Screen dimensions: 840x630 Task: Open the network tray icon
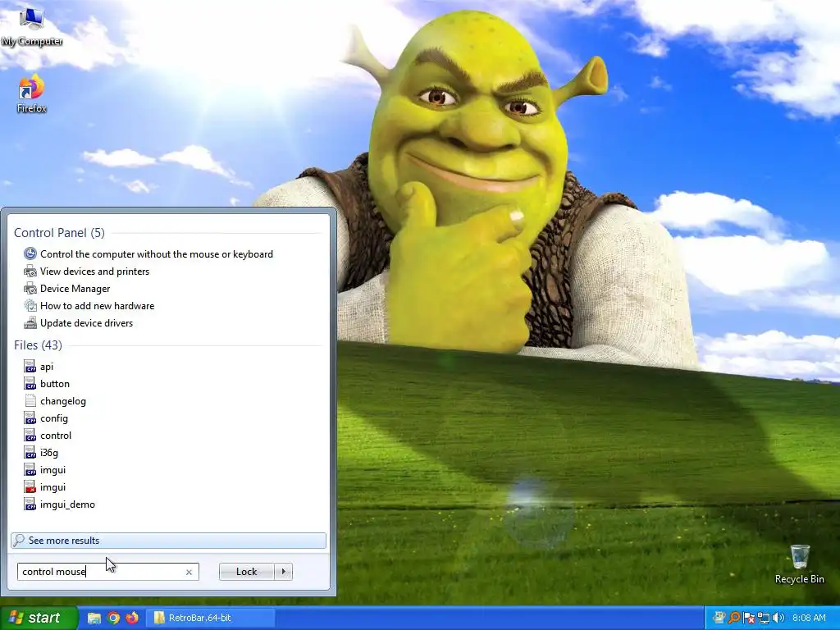(x=764, y=619)
